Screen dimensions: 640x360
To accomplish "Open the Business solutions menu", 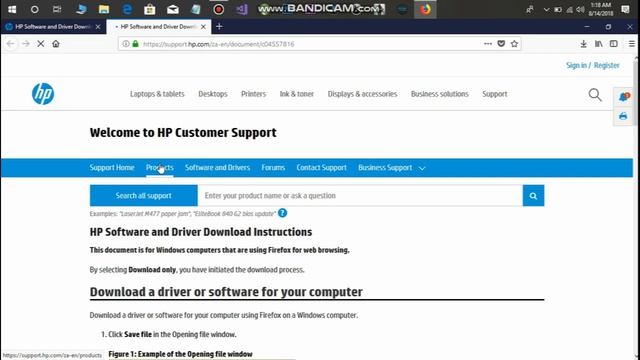I will pos(440,94).
